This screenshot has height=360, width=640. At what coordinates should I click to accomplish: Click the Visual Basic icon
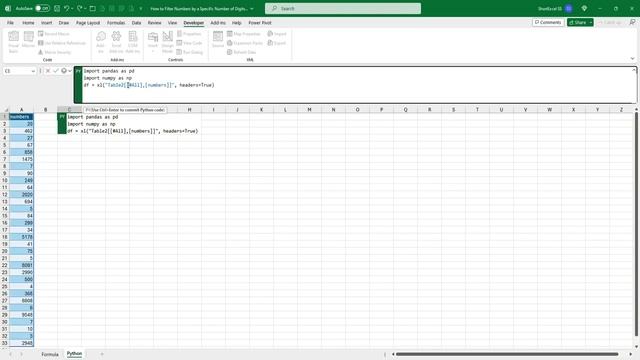pyautogui.click(x=13, y=42)
